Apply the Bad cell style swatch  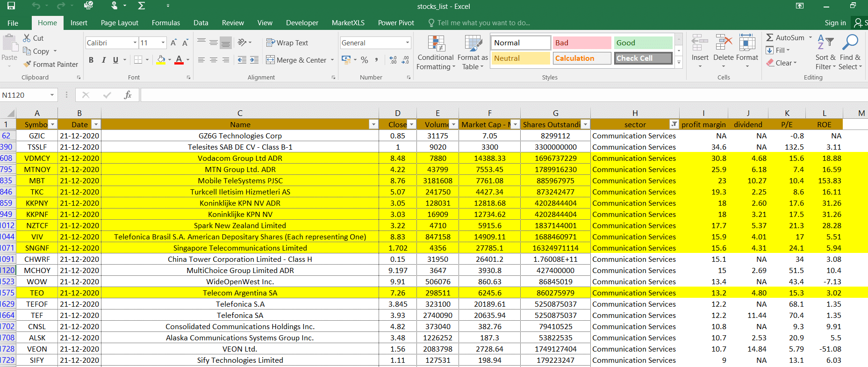click(x=582, y=43)
